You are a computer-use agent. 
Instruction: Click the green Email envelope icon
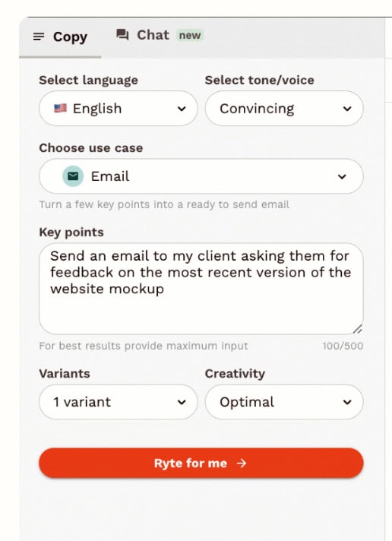[x=73, y=176]
